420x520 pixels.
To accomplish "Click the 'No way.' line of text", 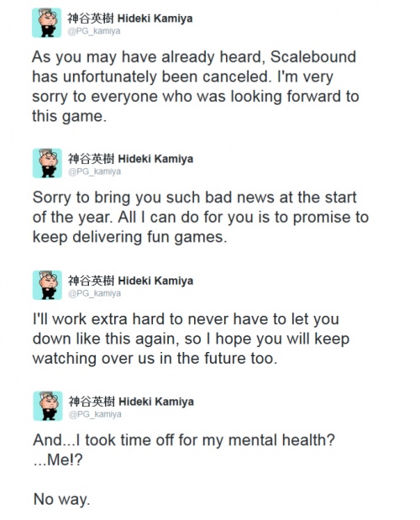I will (x=62, y=499).
